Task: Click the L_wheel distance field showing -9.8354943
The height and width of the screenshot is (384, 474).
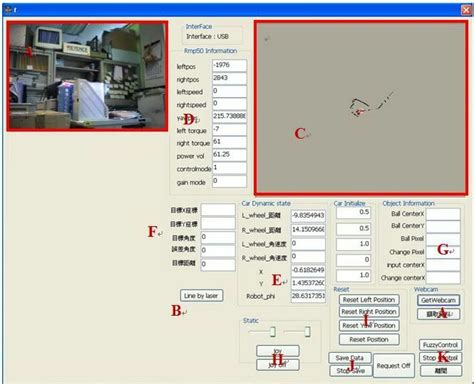Action: (308, 216)
